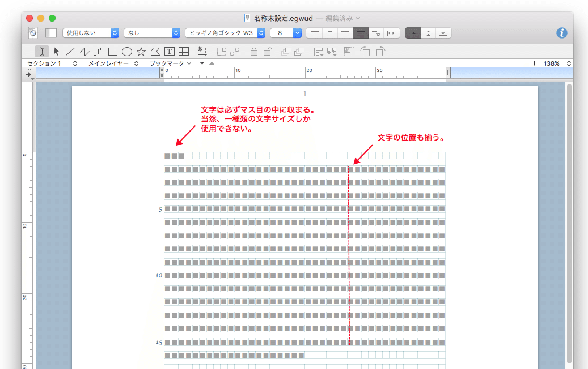Select the text box tool
Screen dimensions: 588x369
click(170, 52)
